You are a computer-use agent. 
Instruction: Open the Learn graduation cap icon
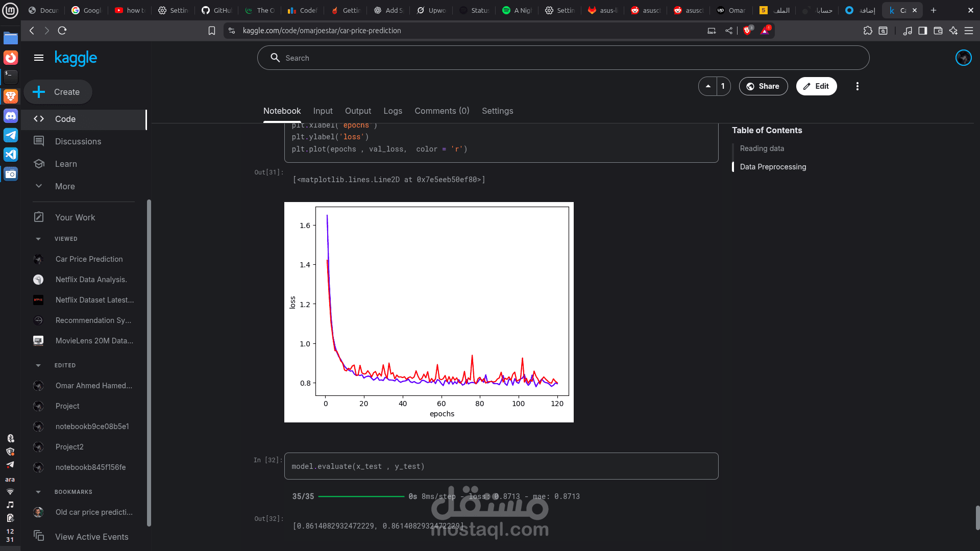(39, 164)
